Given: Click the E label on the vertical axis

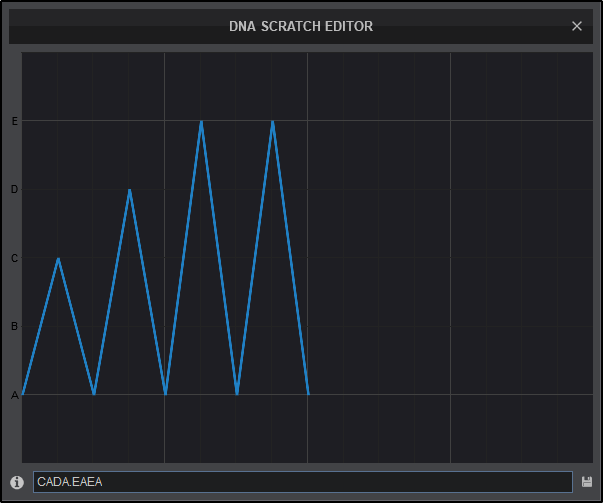Looking at the screenshot, I should pos(14,121).
